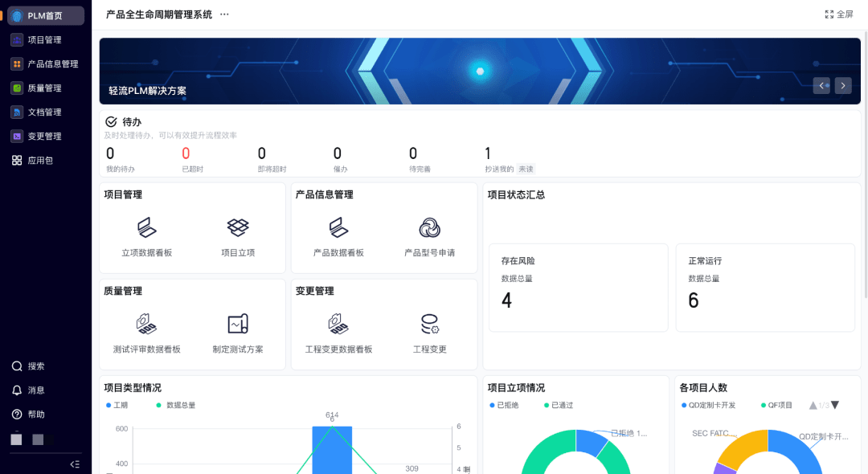Open 项目立项 stacked layers icon
The height and width of the screenshot is (474, 868).
[x=238, y=227]
